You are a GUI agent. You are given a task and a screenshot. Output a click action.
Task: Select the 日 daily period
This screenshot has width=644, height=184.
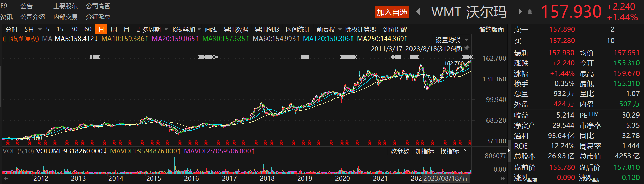(x=101, y=29)
